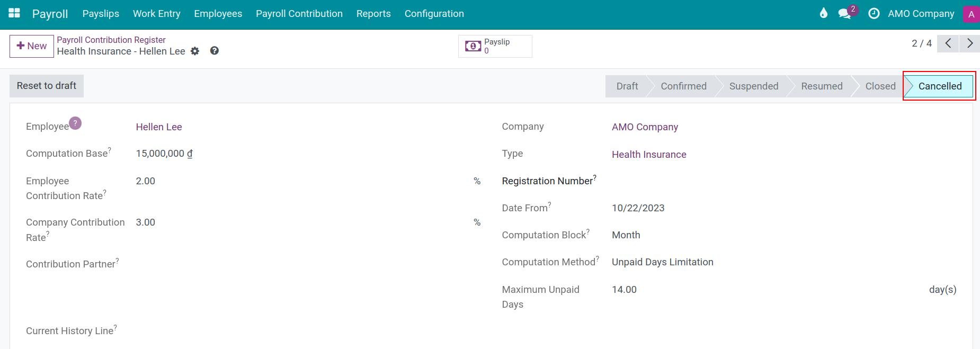
Task: Open the Payslips menu
Action: [x=101, y=14]
